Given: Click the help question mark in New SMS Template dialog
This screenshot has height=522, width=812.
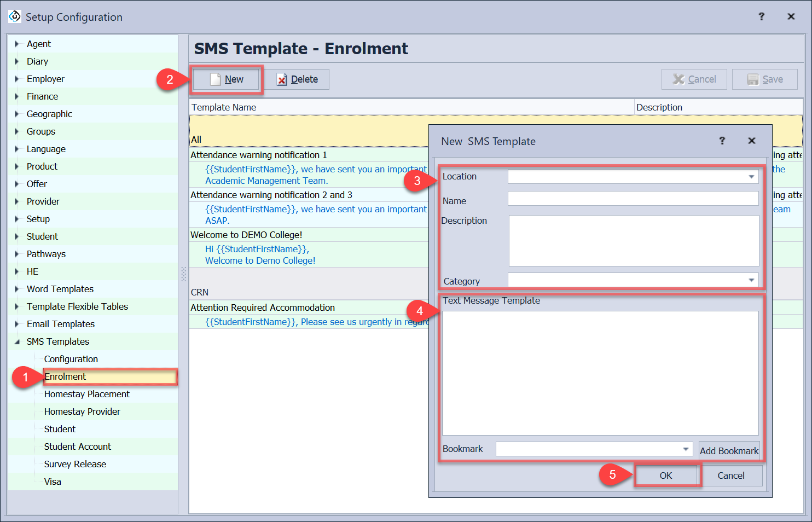Looking at the screenshot, I should 722,141.
